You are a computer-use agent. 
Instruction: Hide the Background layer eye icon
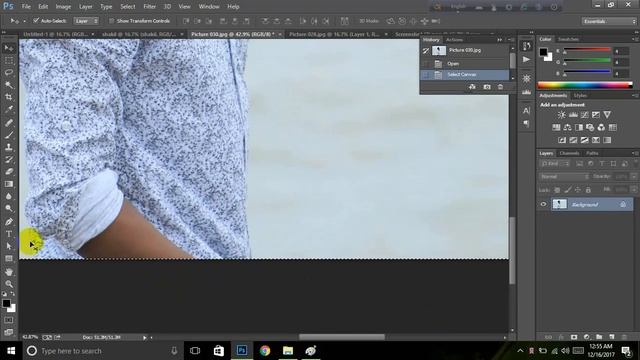point(543,204)
